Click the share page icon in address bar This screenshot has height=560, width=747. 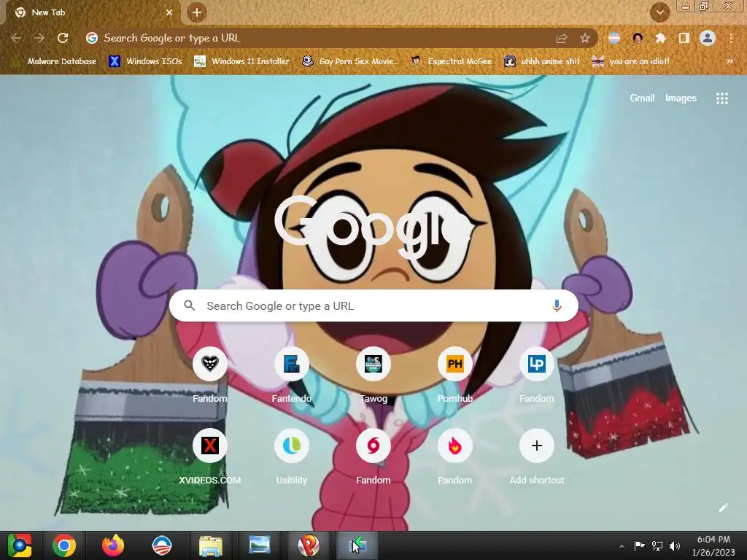click(x=562, y=38)
